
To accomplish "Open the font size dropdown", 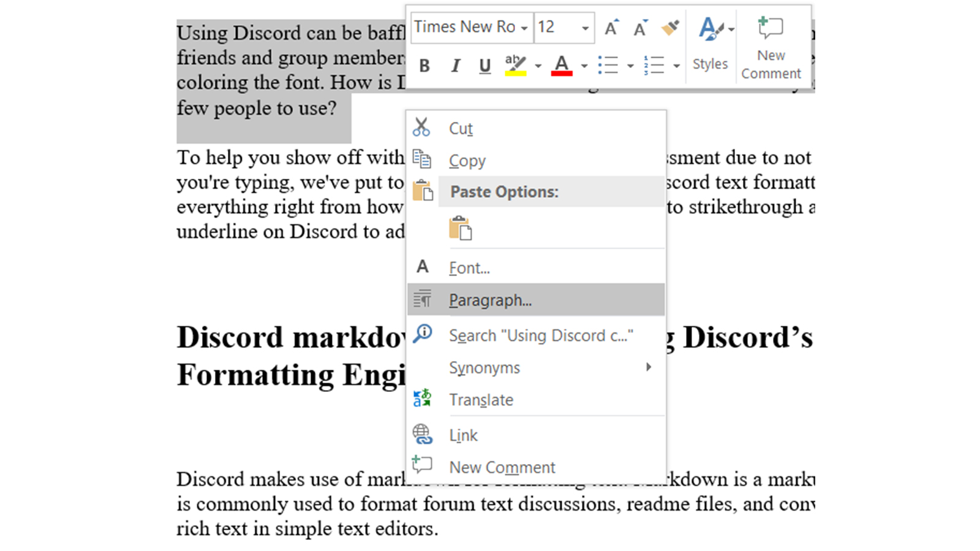I will [x=585, y=28].
